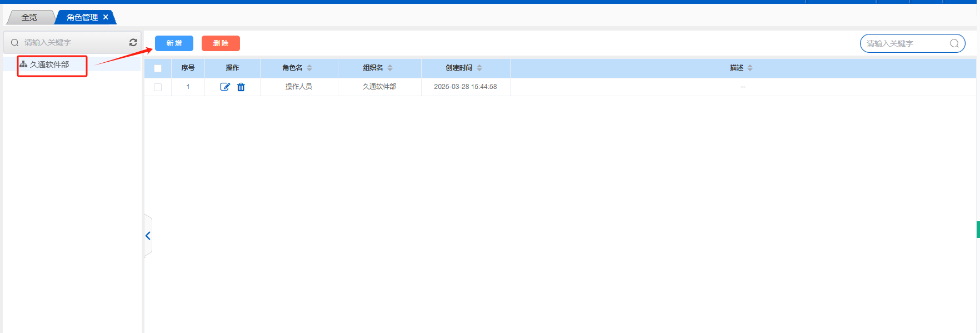Image resolution: width=980 pixels, height=333 pixels.
Task: Sort the table by 角色名 column
Action: 309,68
